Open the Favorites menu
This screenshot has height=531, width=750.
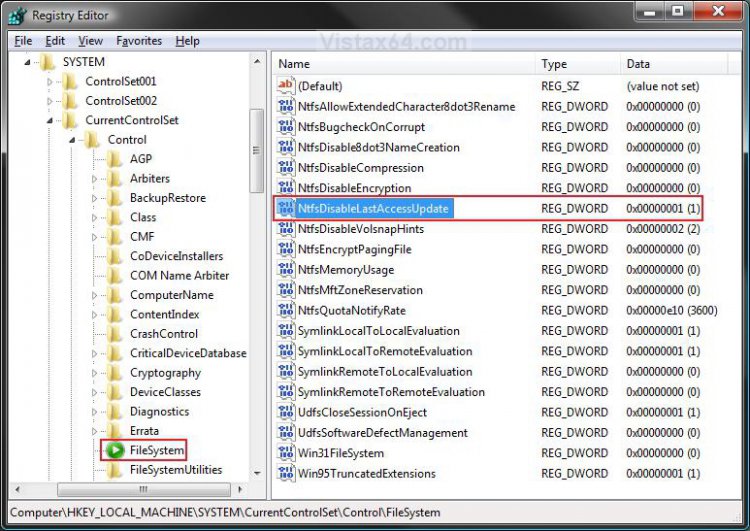coord(139,41)
